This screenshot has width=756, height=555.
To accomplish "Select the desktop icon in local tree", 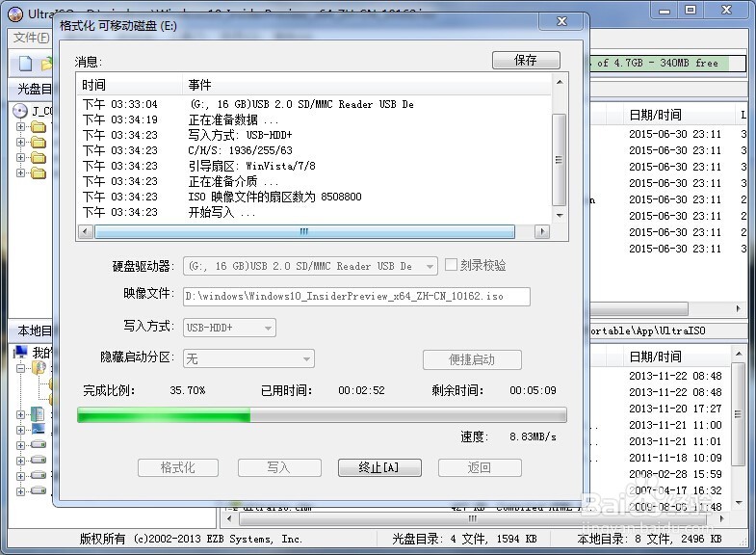I will 39,429.
